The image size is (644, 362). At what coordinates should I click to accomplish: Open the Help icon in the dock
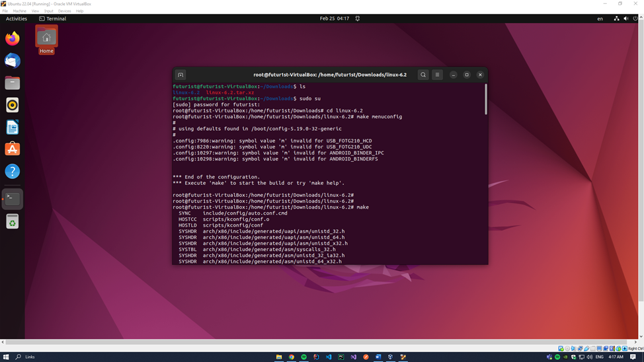pos(13,171)
